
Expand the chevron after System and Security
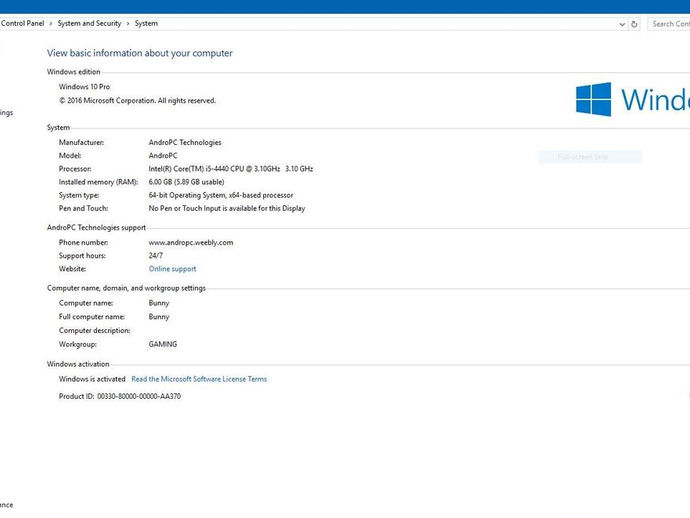[x=128, y=24]
